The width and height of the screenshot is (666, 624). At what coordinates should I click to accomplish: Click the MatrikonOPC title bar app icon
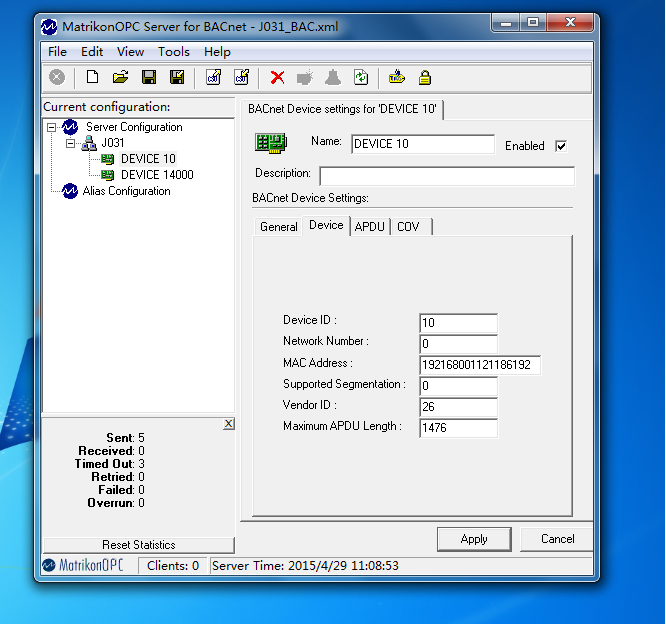click(49, 27)
